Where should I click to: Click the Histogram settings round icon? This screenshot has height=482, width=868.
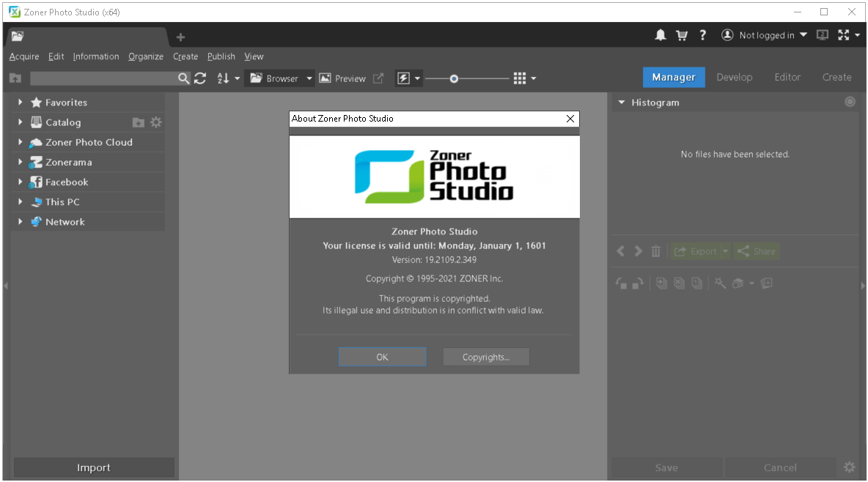pyautogui.click(x=850, y=102)
